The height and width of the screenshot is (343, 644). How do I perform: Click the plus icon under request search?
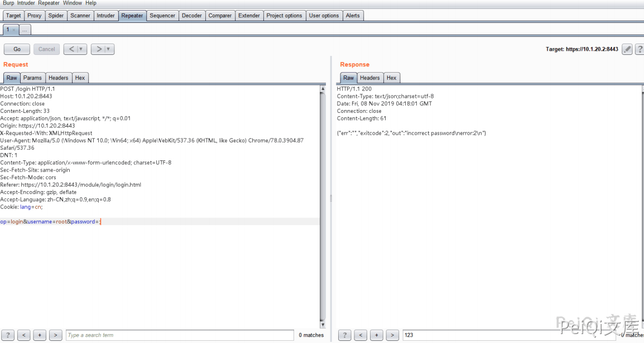tap(39, 335)
